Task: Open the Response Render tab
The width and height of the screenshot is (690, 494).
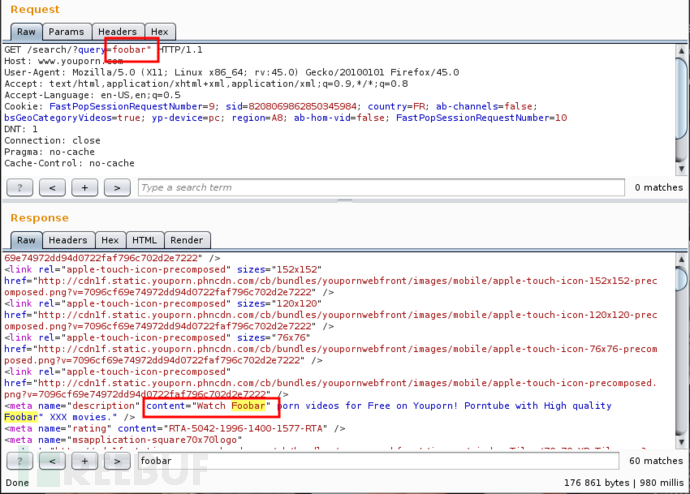Action: tap(187, 240)
